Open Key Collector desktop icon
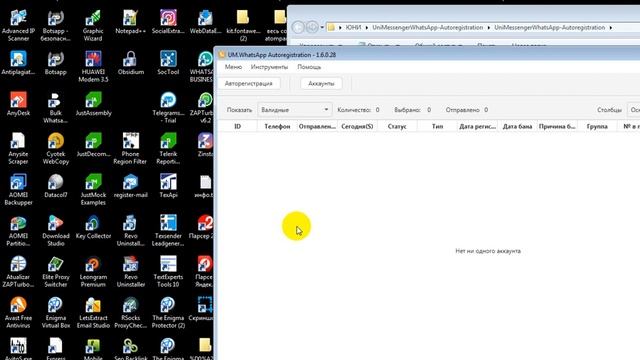The width and height of the screenshot is (640, 360). click(93, 227)
